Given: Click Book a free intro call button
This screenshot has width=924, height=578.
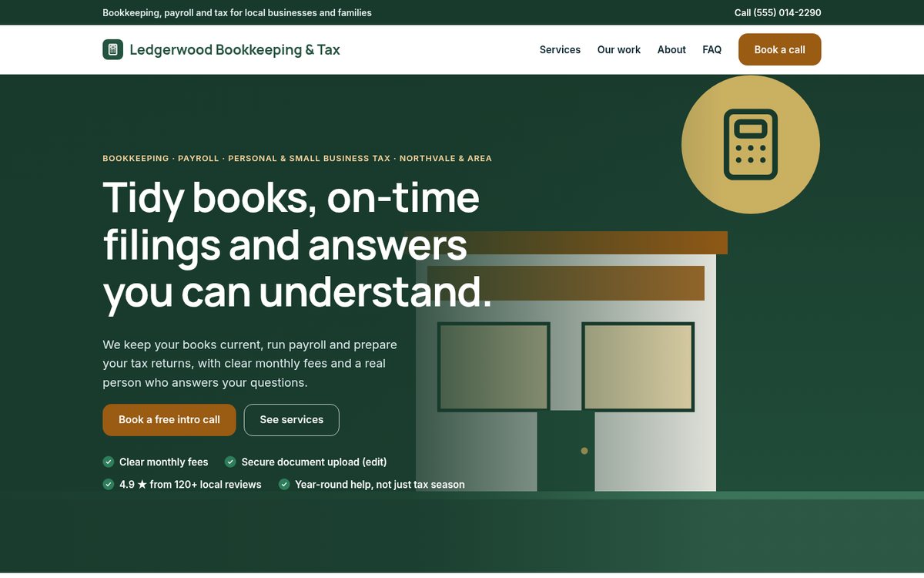Looking at the screenshot, I should point(169,420).
